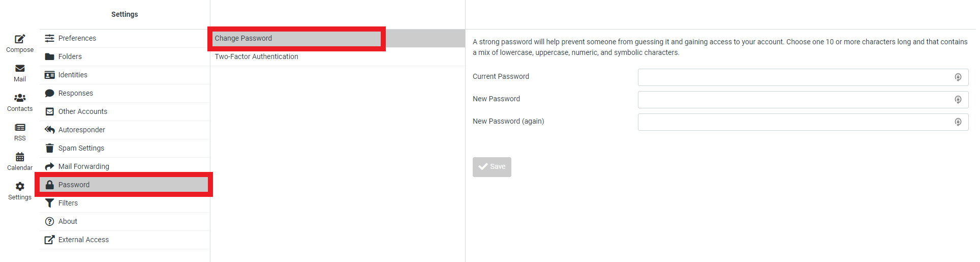The image size is (980, 262).
Task: Open the Compose icon in sidebar
Action: pos(20,39)
